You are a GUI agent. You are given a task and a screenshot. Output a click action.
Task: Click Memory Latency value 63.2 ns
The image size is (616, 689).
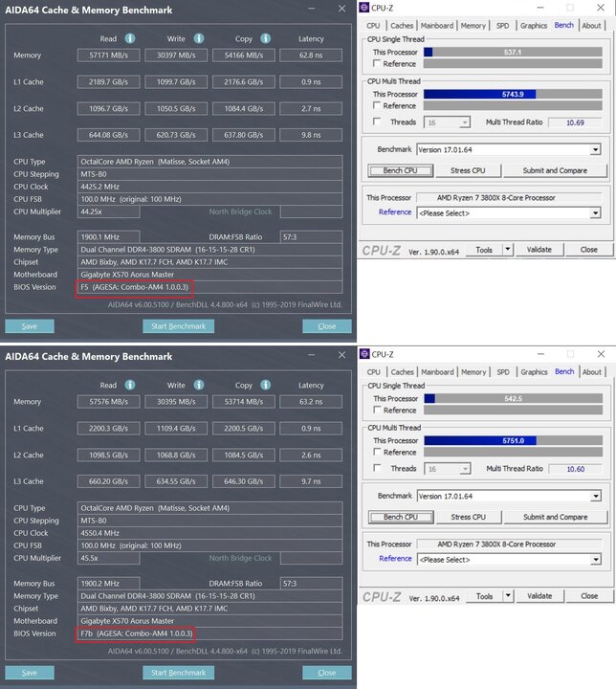point(311,402)
